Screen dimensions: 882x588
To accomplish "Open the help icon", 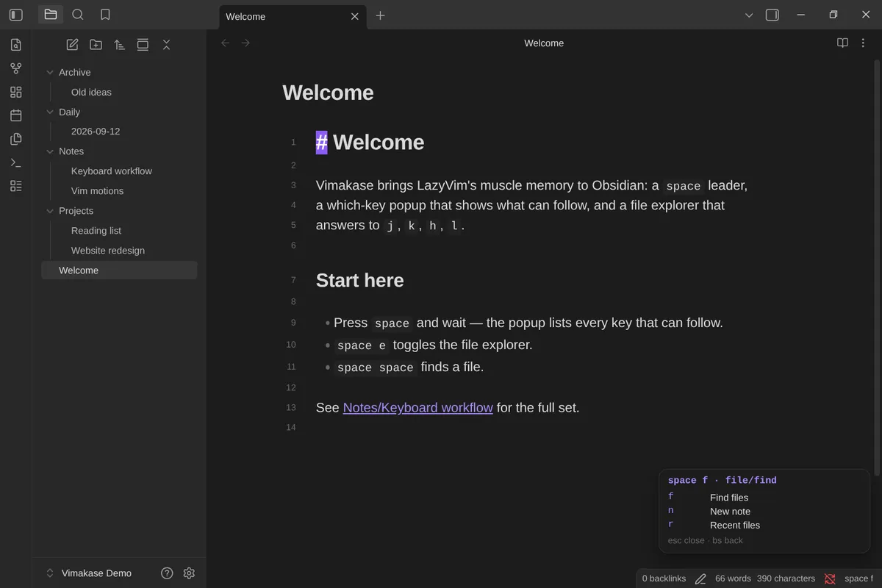I will click(x=167, y=573).
